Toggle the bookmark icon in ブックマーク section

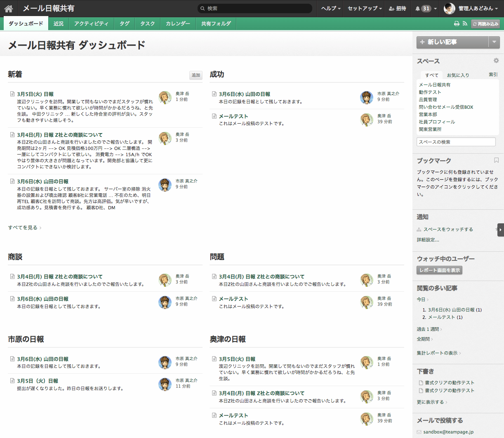(496, 160)
